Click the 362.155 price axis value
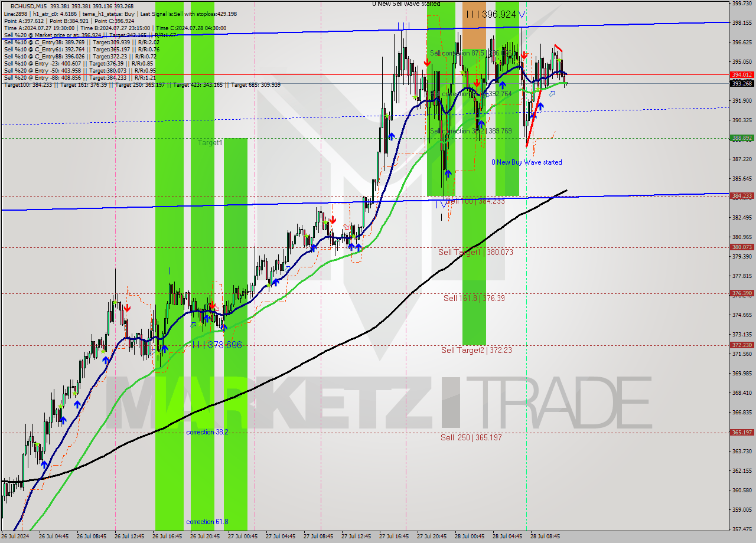Viewport: 756px width, 543px height. 742,471
